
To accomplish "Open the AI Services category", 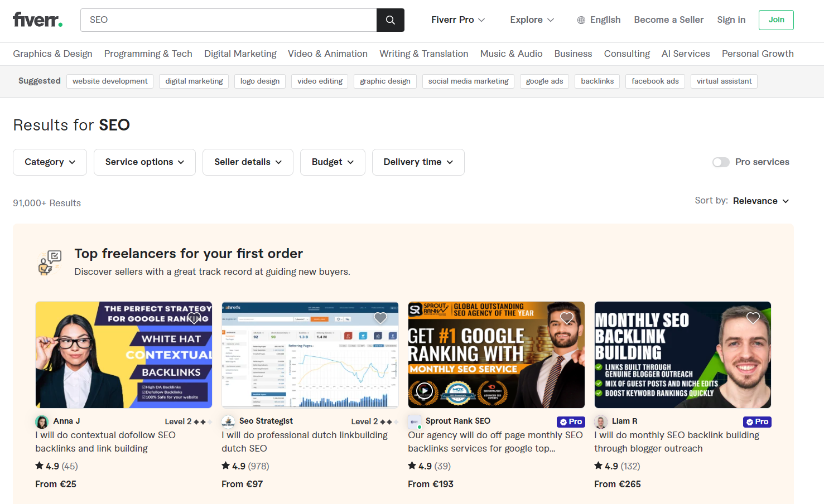I will click(x=686, y=54).
